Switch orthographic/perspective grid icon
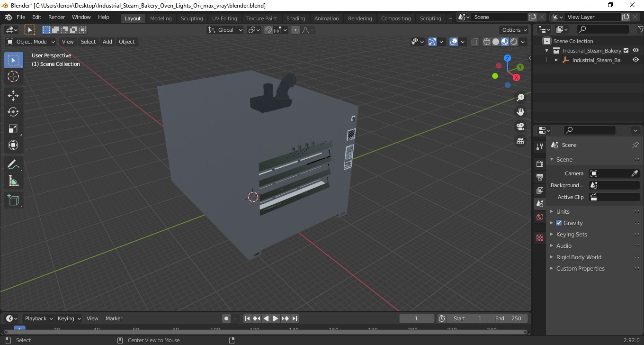Screen dimensions: 644x345 (520, 141)
